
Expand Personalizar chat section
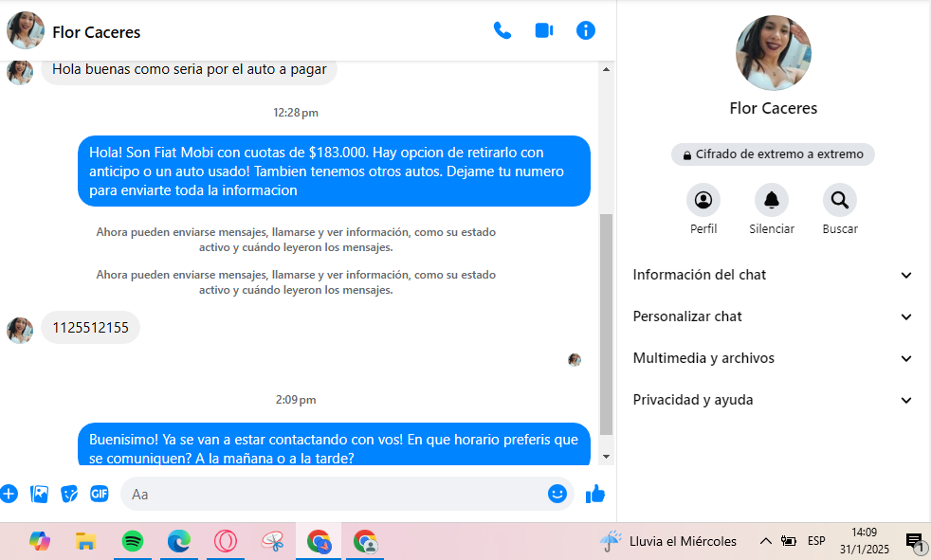773,316
